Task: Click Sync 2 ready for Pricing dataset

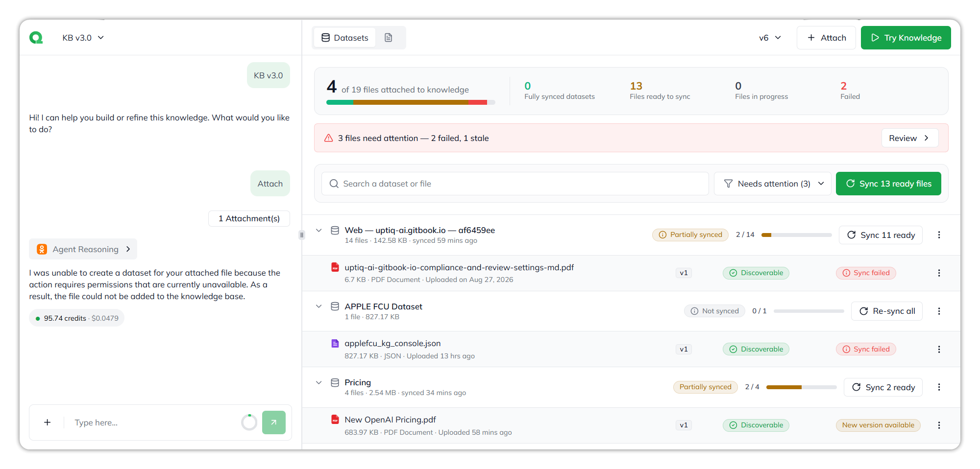Action: pos(883,387)
